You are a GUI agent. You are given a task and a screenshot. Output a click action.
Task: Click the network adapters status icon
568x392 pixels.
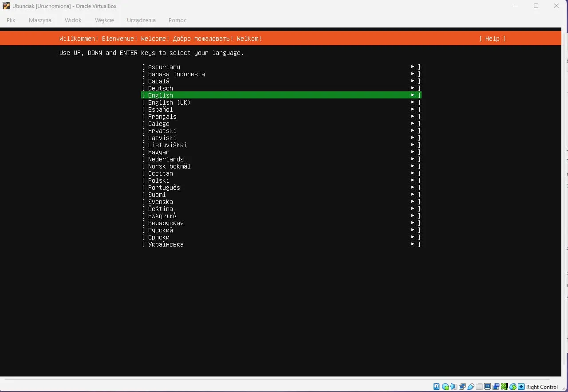pyautogui.click(x=462, y=387)
